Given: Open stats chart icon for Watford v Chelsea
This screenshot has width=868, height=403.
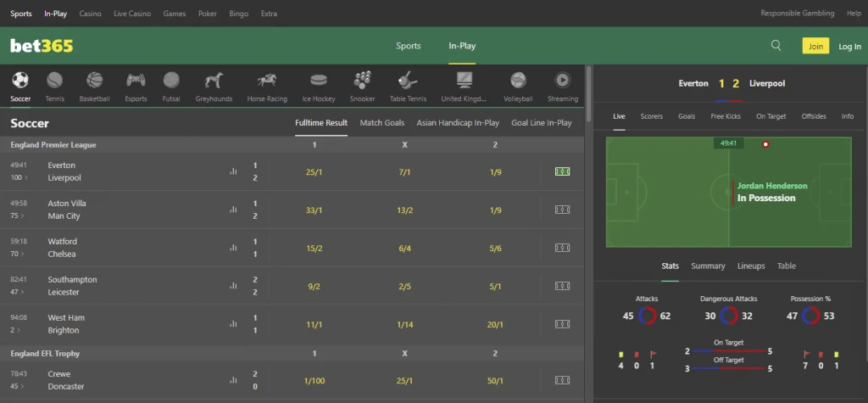Looking at the screenshot, I should click(x=233, y=248).
